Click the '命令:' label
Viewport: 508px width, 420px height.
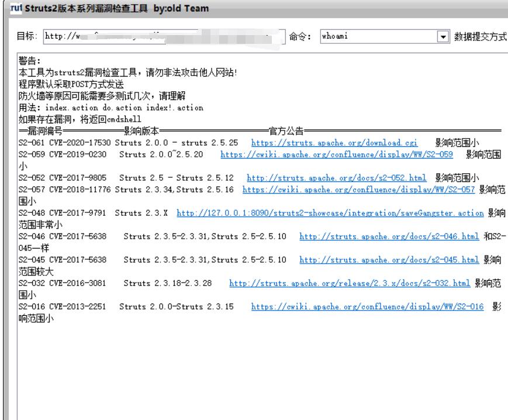[x=300, y=36]
